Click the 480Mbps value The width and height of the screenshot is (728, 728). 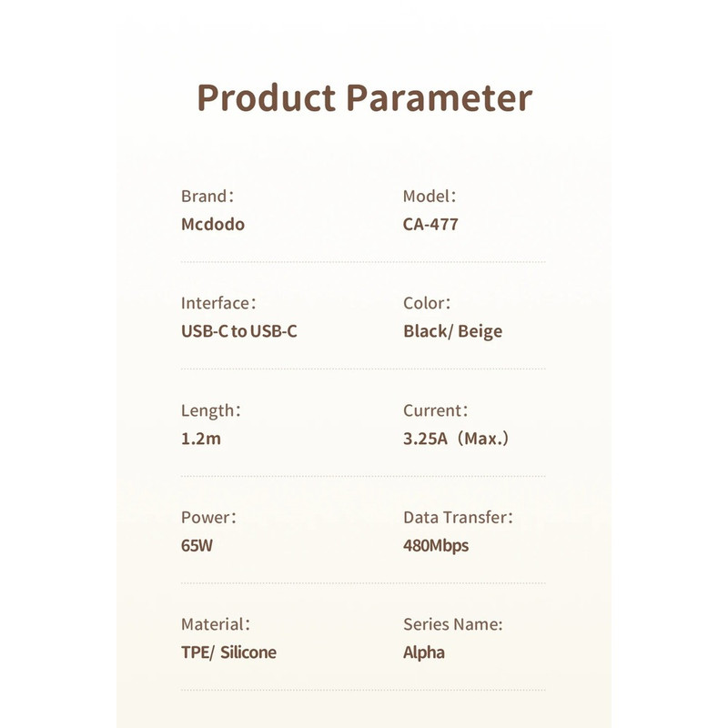click(436, 545)
